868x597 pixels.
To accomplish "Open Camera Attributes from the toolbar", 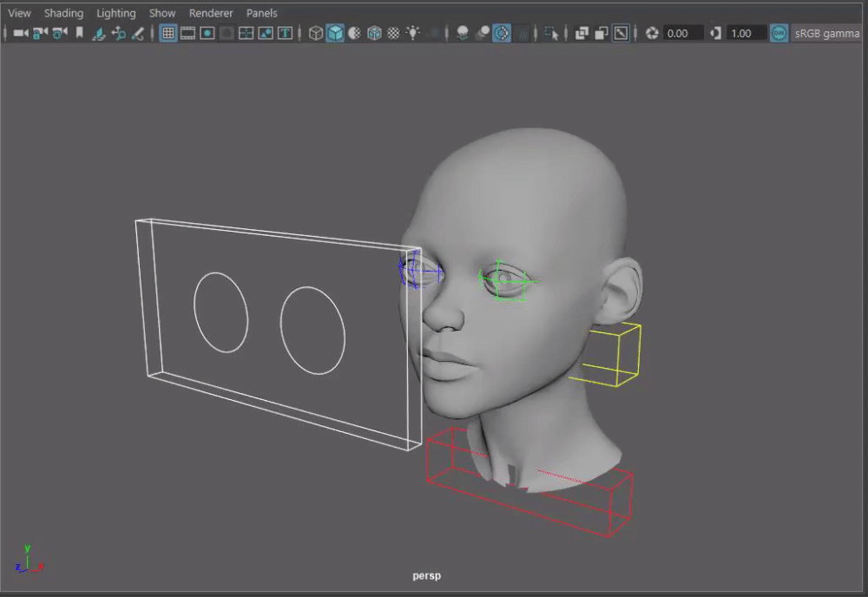I will tap(60, 33).
